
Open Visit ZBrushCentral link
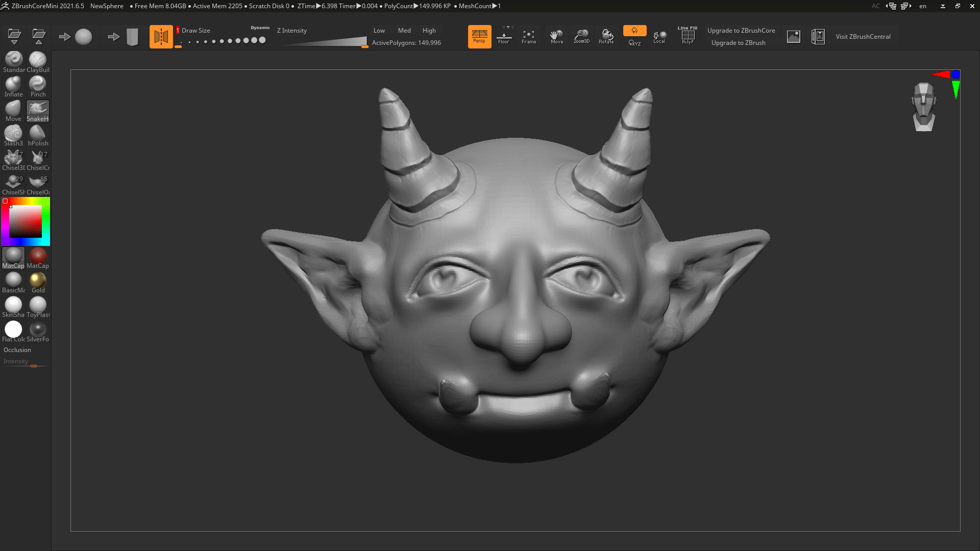point(863,36)
